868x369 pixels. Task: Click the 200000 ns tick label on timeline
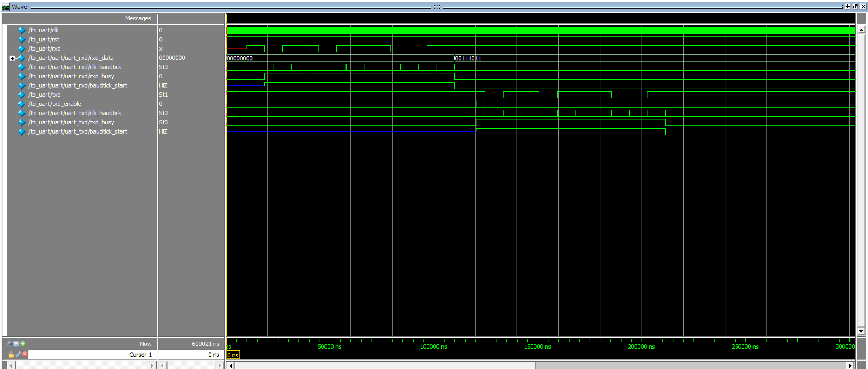[x=641, y=347]
